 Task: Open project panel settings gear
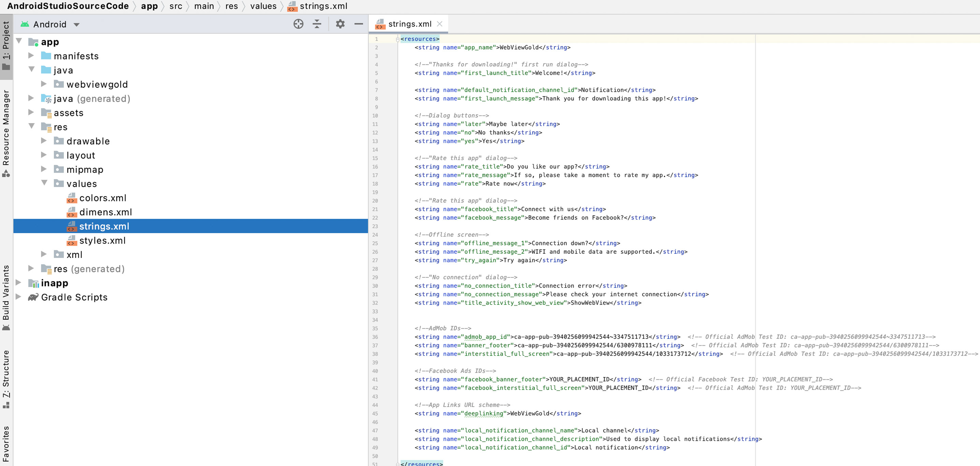(340, 24)
